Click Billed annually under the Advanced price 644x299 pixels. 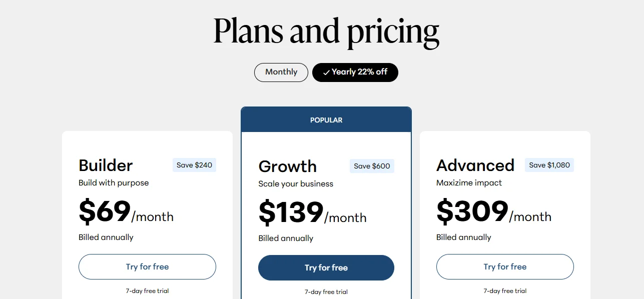tap(463, 237)
